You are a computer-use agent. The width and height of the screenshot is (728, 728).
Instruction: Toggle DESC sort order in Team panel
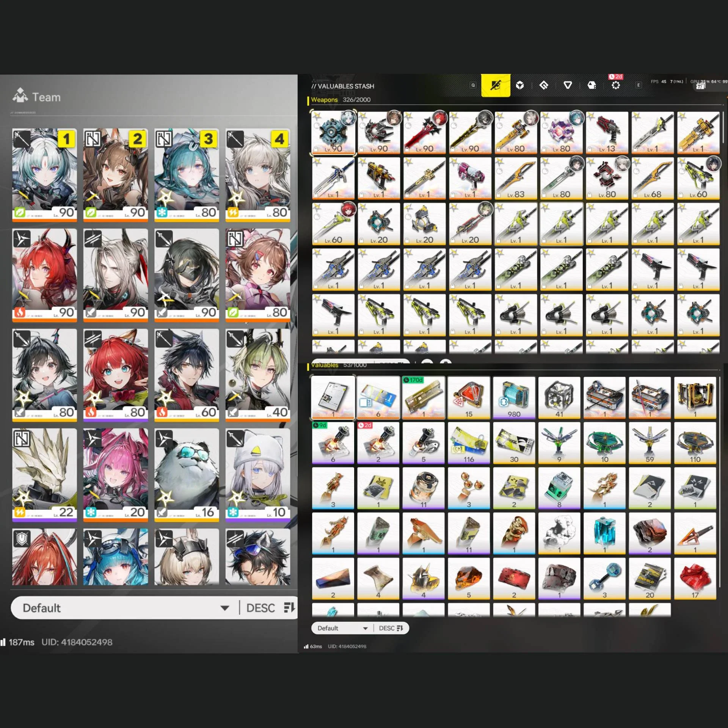[270, 608]
